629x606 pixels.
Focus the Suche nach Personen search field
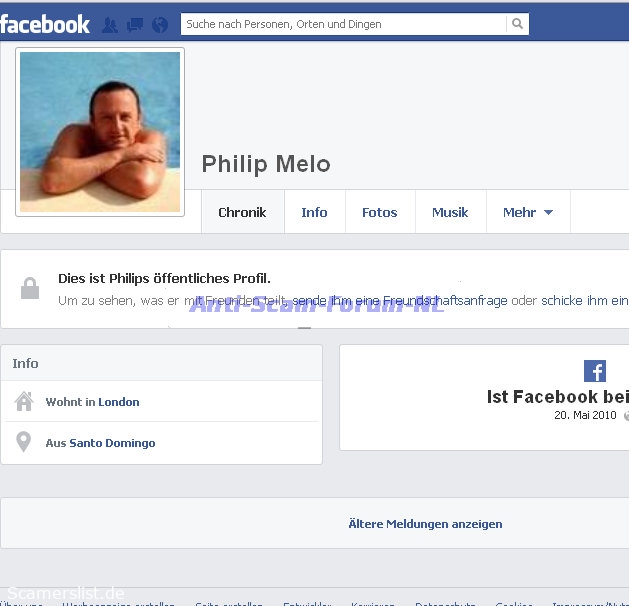tap(345, 24)
